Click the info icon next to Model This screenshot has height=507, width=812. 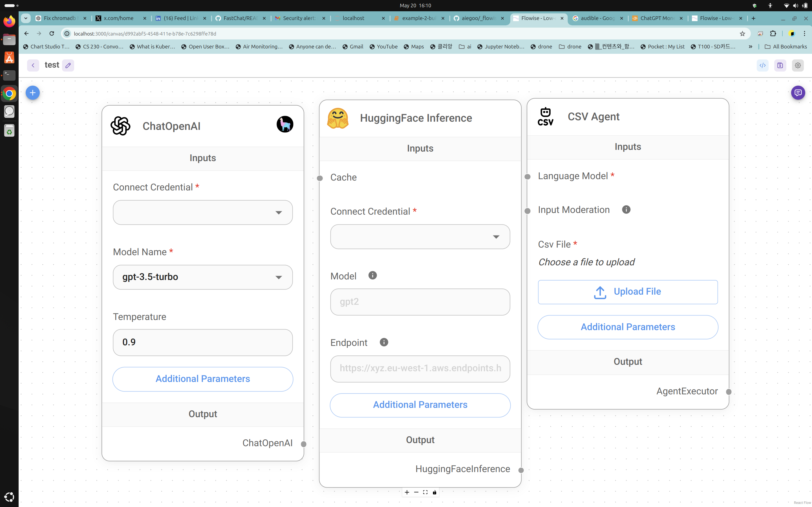[372, 275]
